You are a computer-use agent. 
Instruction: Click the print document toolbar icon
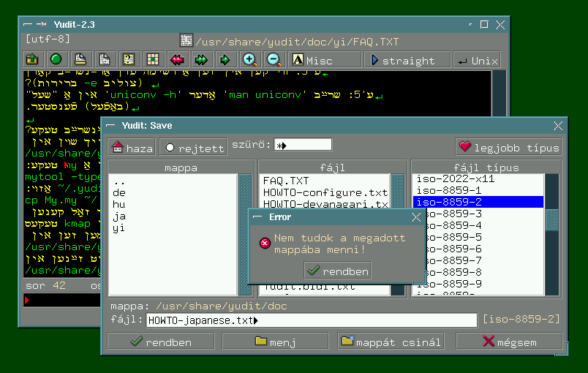80,60
